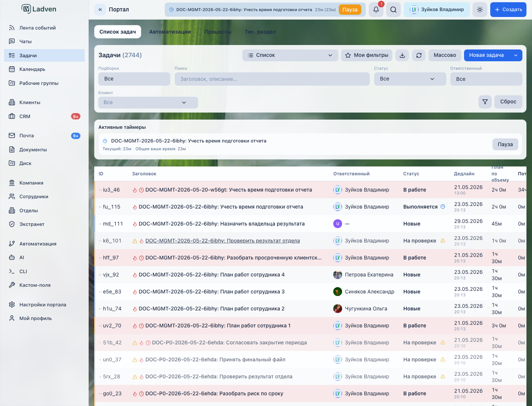Open Мой профиль in sidebar

(x=44, y=318)
